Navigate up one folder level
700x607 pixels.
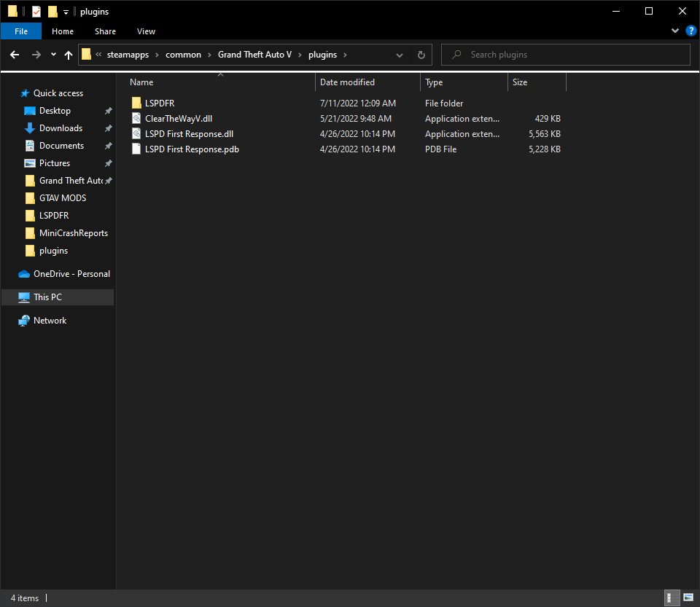tap(69, 55)
